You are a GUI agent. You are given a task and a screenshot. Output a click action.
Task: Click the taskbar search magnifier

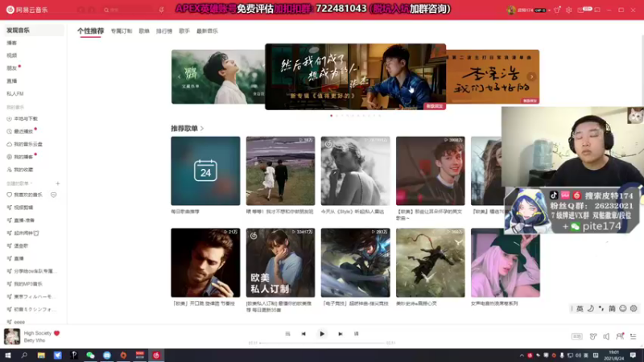(x=24, y=356)
